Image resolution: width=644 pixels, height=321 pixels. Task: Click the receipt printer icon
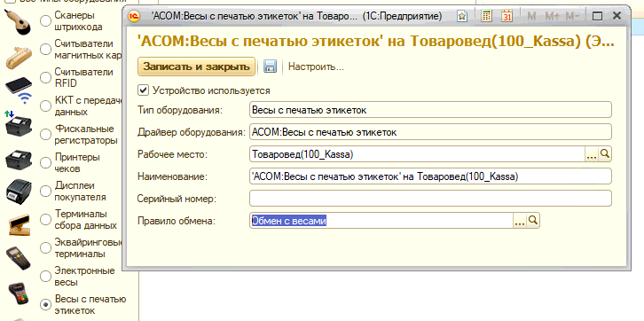pyautogui.click(x=19, y=191)
